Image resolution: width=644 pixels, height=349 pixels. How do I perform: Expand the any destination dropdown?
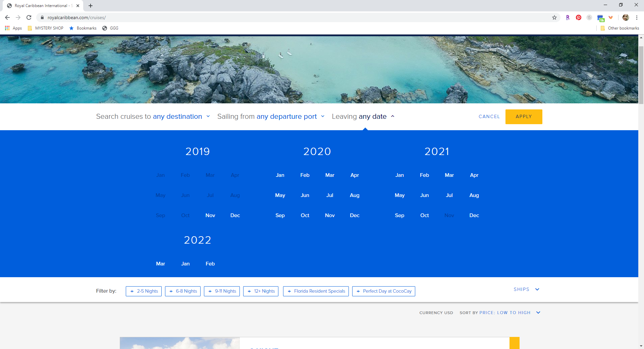click(181, 116)
